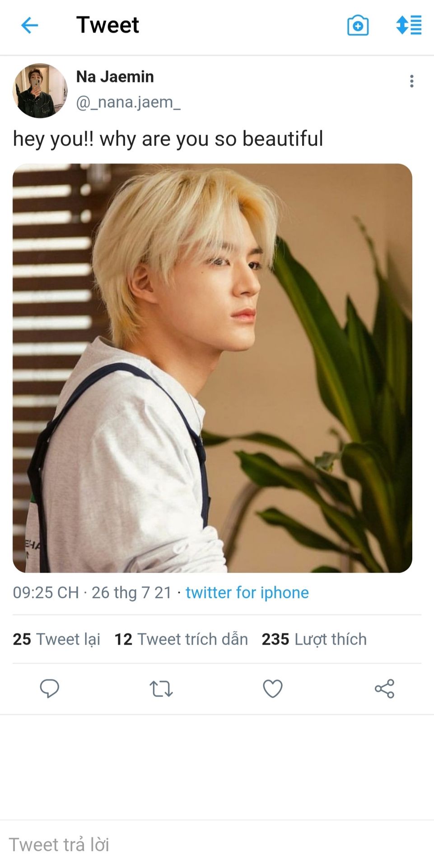Open the camera add-photo icon
This screenshot has height=868, width=434.
pos(358,25)
